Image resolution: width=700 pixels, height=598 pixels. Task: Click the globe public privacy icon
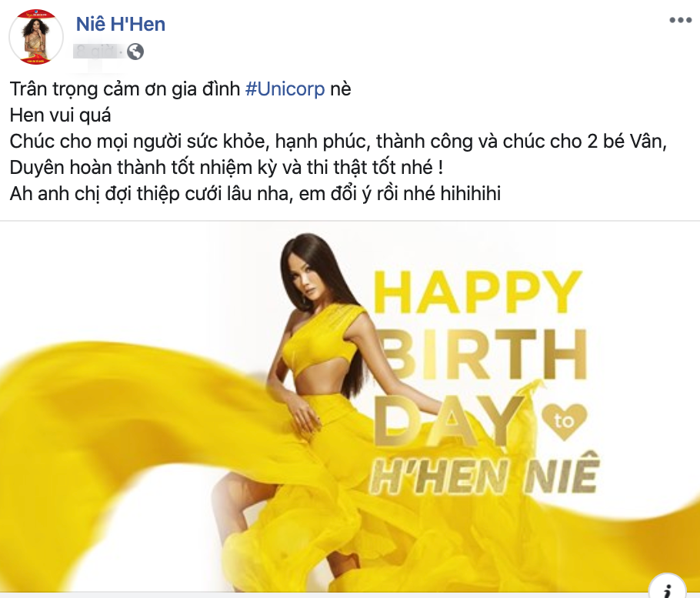click(x=135, y=52)
